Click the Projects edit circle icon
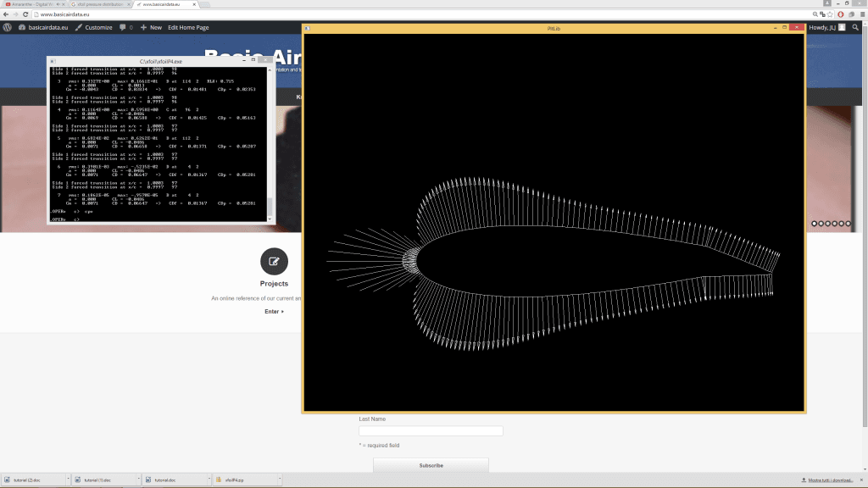Viewport: 868px width, 488px height. click(274, 261)
